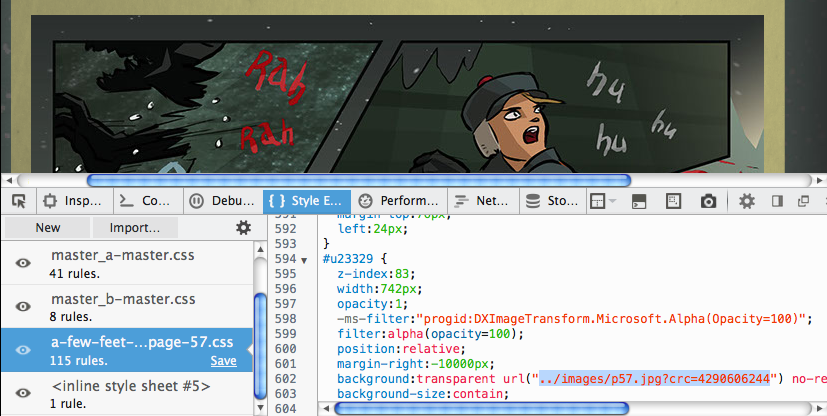Take a screenshot with camera icon
827x416 pixels.
pos(708,201)
